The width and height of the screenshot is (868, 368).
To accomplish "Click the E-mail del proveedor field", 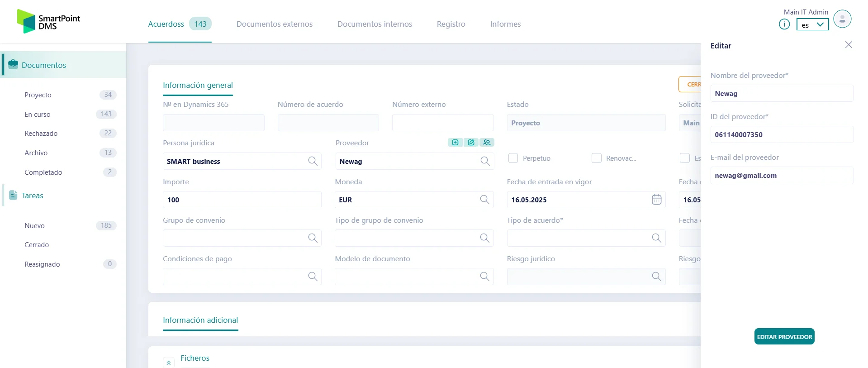I will click(x=781, y=176).
